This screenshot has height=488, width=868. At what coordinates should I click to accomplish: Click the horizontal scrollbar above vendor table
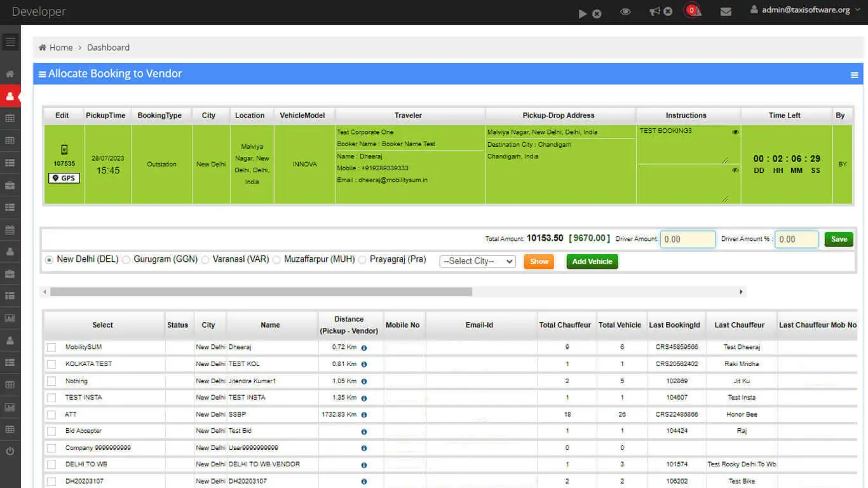coord(261,292)
